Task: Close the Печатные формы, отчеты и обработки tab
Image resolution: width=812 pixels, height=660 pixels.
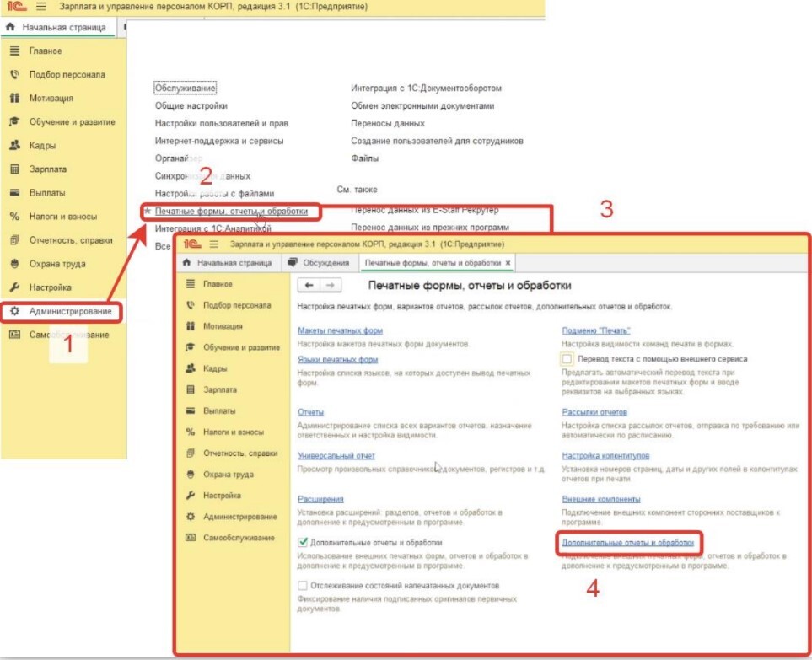Action: point(508,264)
